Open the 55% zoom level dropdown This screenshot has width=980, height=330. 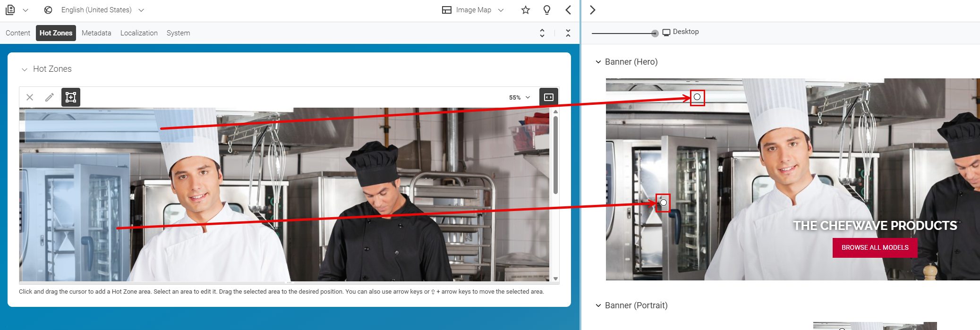click(520, 97)
